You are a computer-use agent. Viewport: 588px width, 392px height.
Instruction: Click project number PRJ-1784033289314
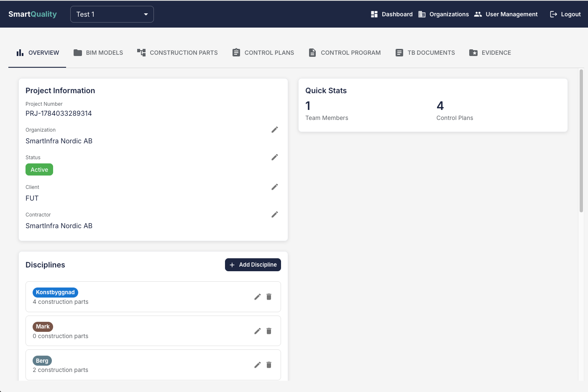59,113
